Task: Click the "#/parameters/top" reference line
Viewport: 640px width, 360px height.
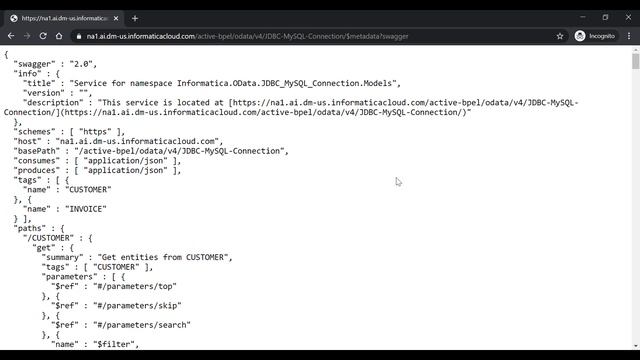Action: click(114, 287)
